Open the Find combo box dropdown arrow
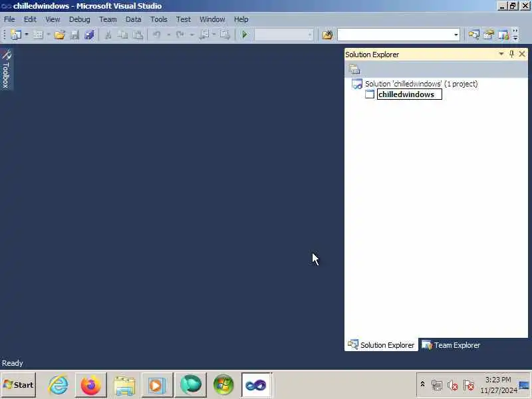Viewport: 532px width, 399px height. click(x=456, y=35)
